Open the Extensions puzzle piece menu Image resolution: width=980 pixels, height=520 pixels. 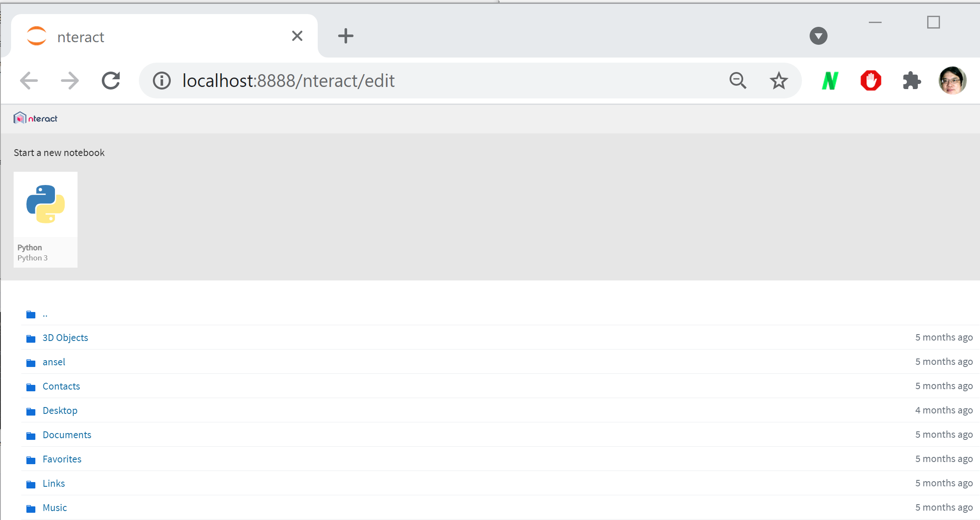tap(911, 81)
